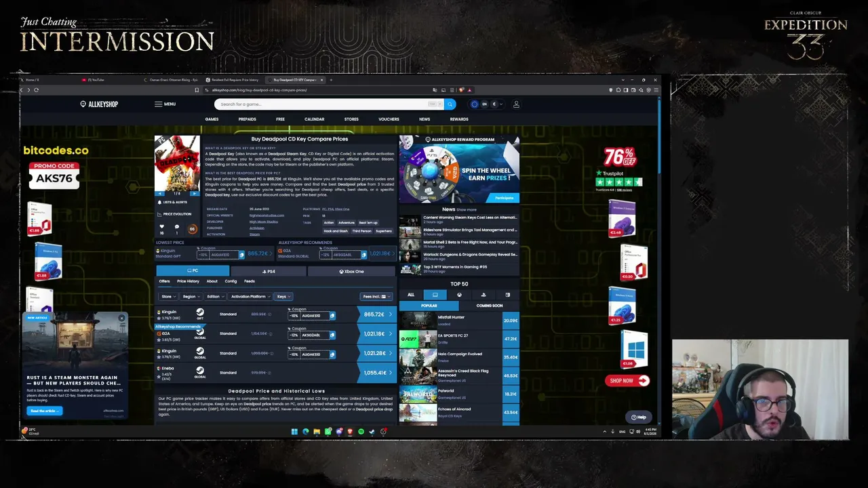Open Palworld in Top 50 list
Image resolution: width=868 pixels, height=488 pixels.
(458, 394)
